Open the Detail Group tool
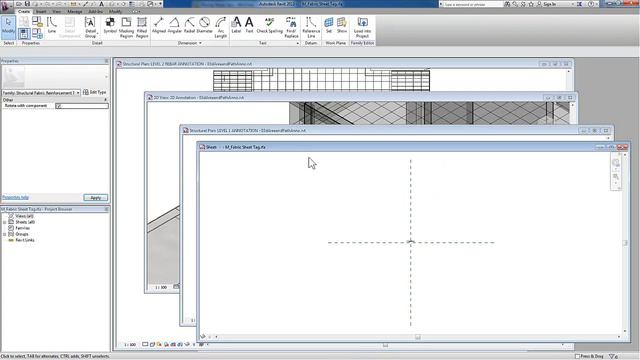The image size is (640, 360). [90, 27]
